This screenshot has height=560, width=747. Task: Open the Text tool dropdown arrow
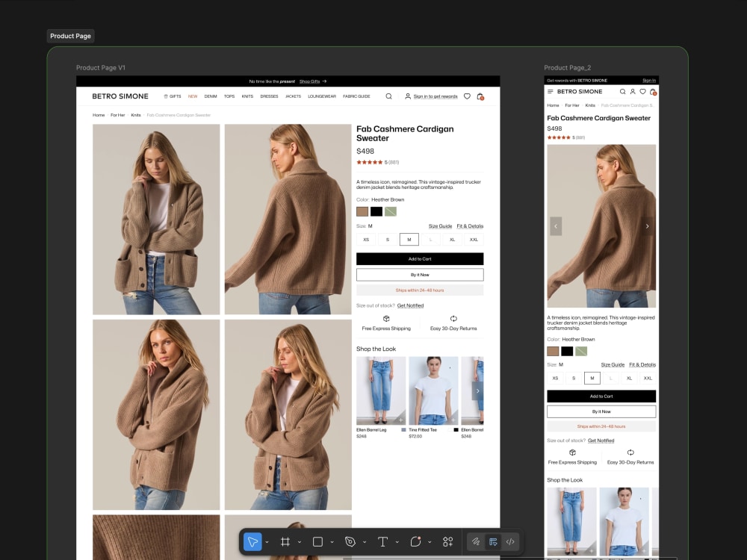click(x=397, y=542)
